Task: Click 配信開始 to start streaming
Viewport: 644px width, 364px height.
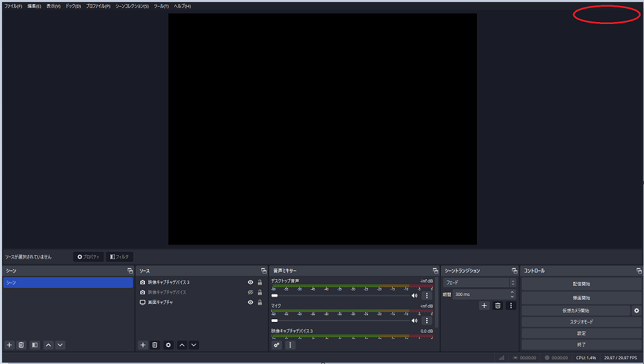Action: tap(581, 284)
